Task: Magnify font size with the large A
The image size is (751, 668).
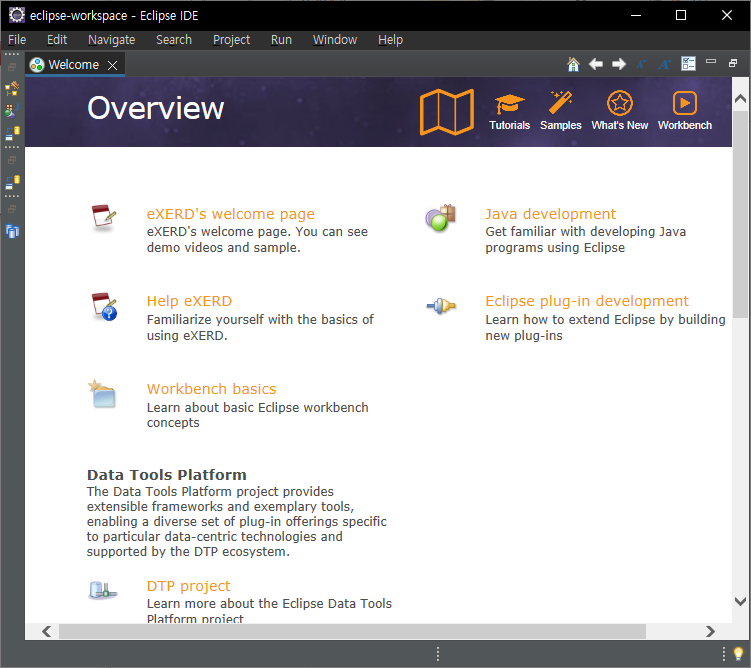Action: [x=664, y=64]
